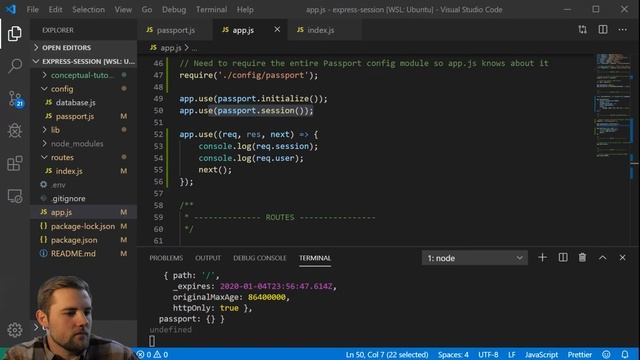Image resolution: width=640 pixels, height=360 pixels.
Task: Open the Extensions view icon
Action: click(15, 163)
